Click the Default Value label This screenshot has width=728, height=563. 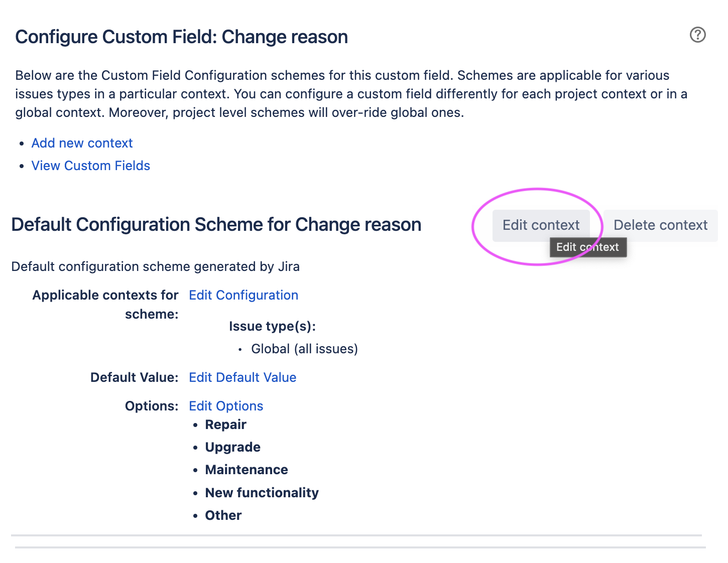coord(134,377)
